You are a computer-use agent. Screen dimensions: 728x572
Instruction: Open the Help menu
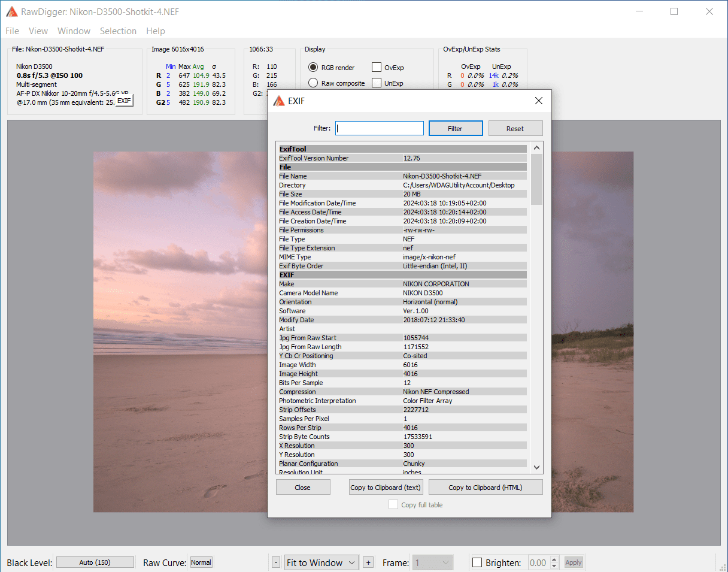coord(156,31)
